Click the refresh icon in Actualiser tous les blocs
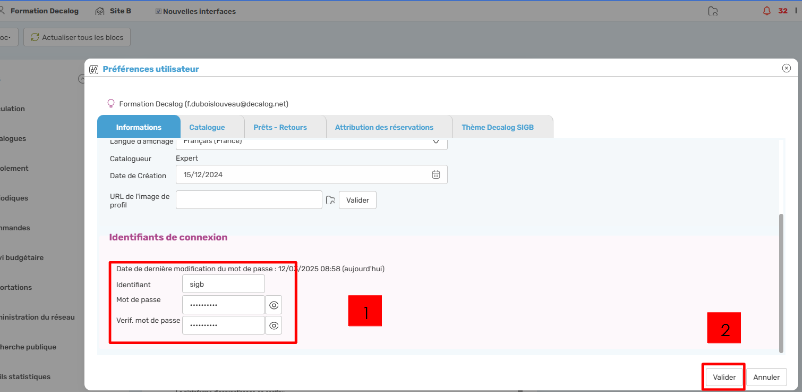 35,37
